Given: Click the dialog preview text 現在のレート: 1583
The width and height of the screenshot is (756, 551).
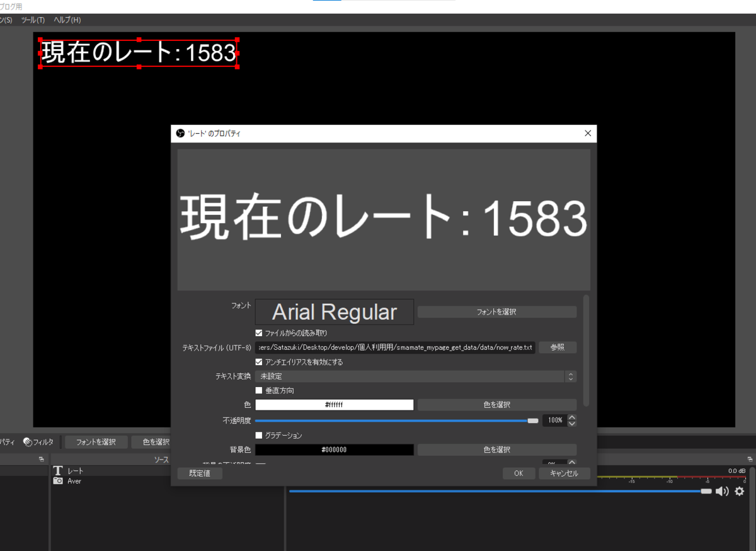Looking at the screenshot, I should click(384, 217).
